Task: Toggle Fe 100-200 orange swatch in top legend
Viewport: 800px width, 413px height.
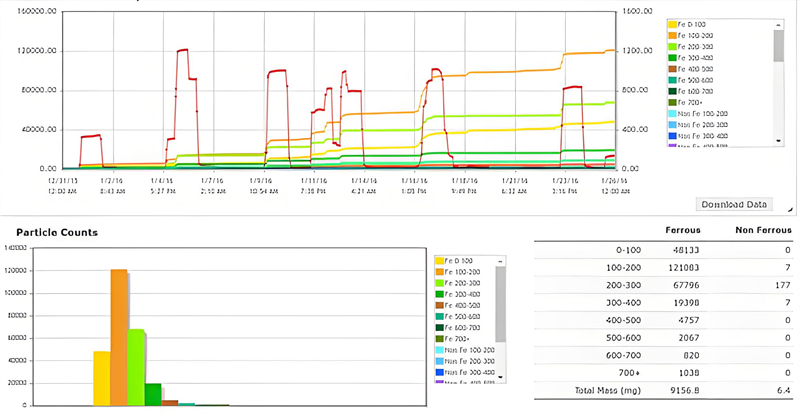Action: 672,35
